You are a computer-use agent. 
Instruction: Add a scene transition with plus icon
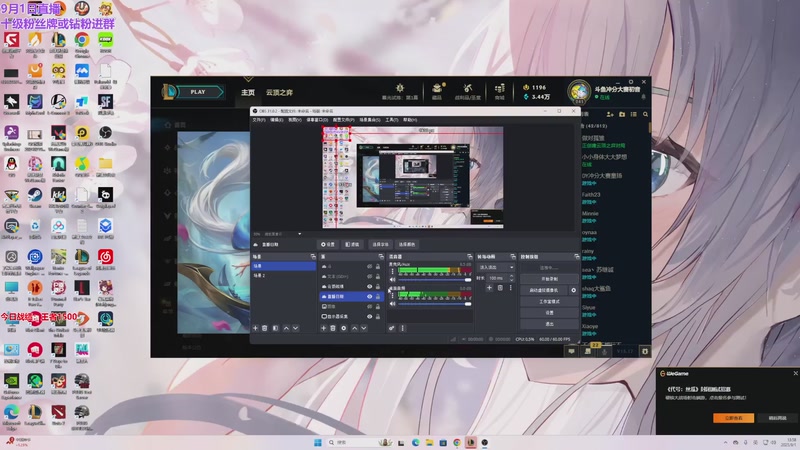489,288
